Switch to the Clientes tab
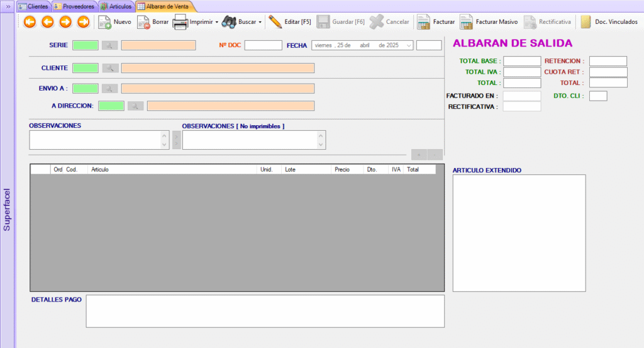This screenshot has height=348, width=644. tap(34, 6)
